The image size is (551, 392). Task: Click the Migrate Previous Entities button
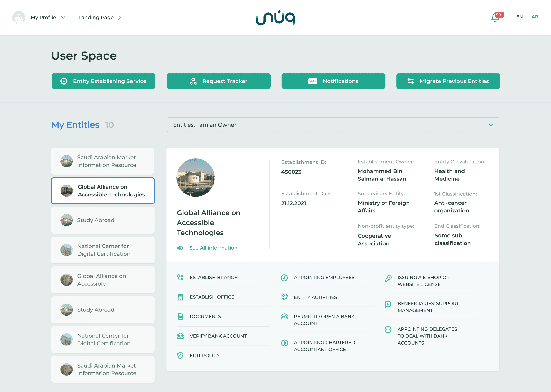448,81
